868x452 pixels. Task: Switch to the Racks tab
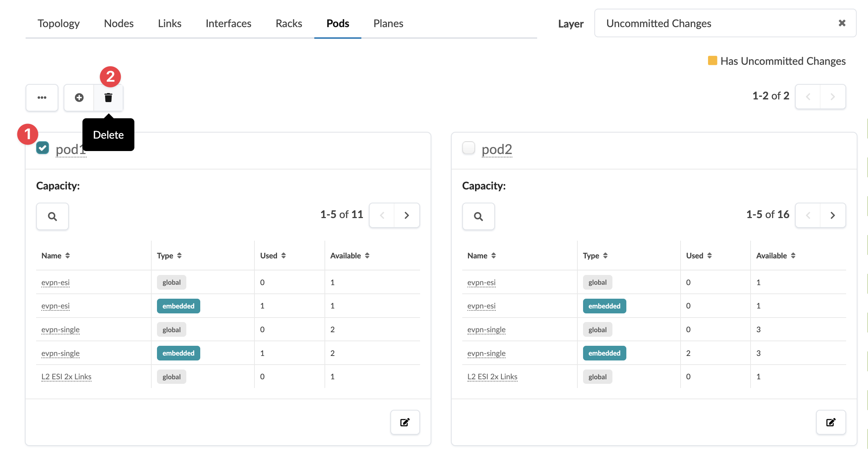[289, 23]
